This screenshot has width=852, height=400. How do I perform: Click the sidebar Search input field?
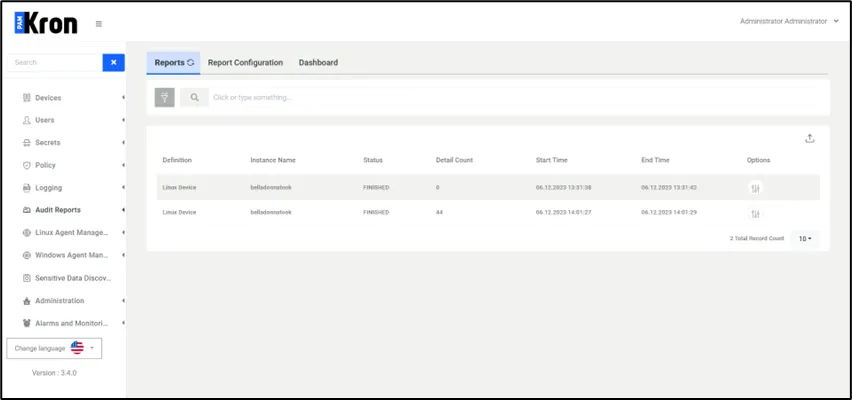(x=54, y=62)
